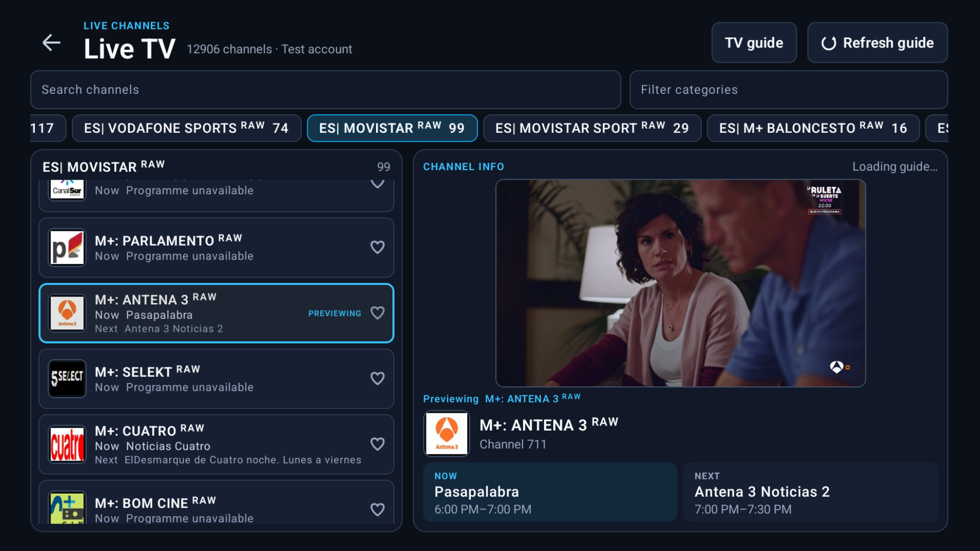Click the Parlamento channel logo
The height and width of the screenshot is (551, 980).
[x=67, y=248]
